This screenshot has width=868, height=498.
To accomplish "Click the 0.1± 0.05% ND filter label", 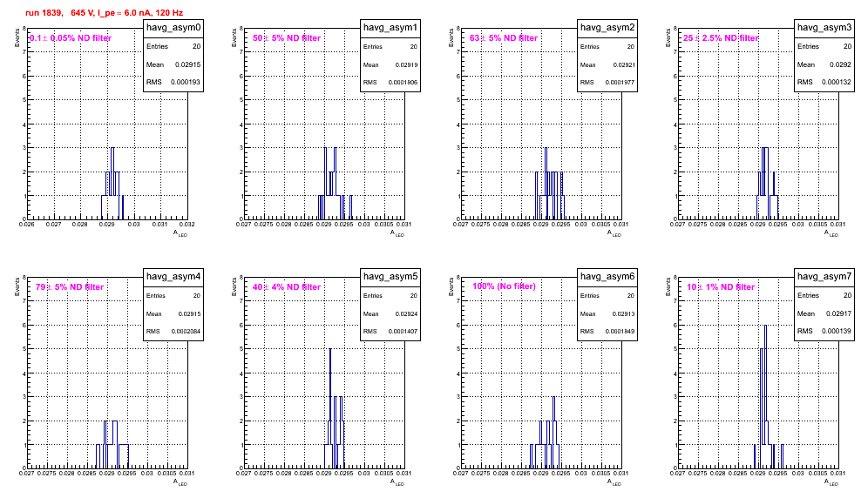I will [x=71, y=38].
